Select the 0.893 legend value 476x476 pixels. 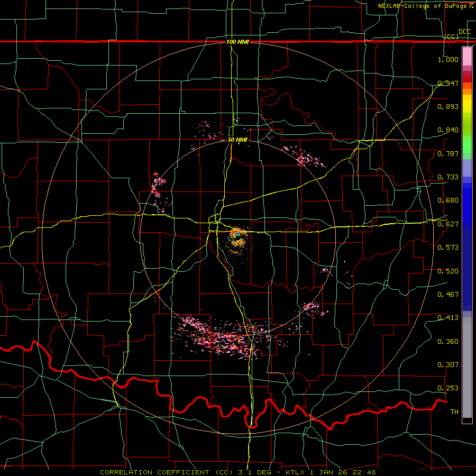(x=448, y=106)
